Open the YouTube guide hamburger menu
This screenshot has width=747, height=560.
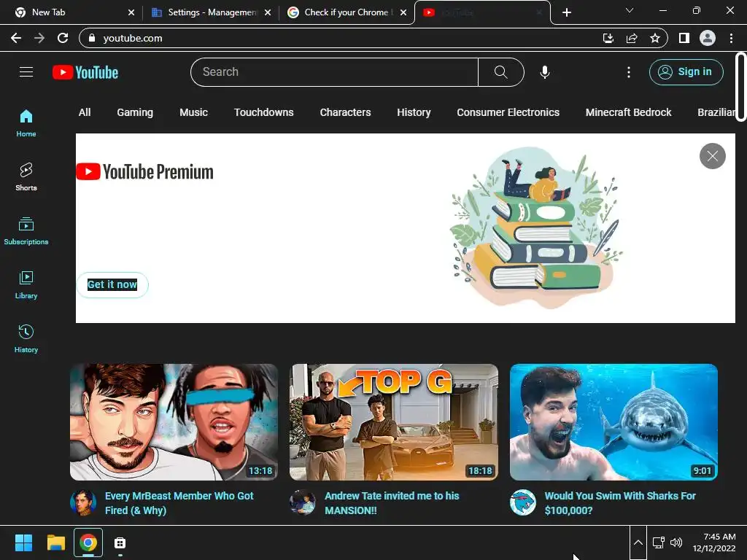[x=26, y=72]
